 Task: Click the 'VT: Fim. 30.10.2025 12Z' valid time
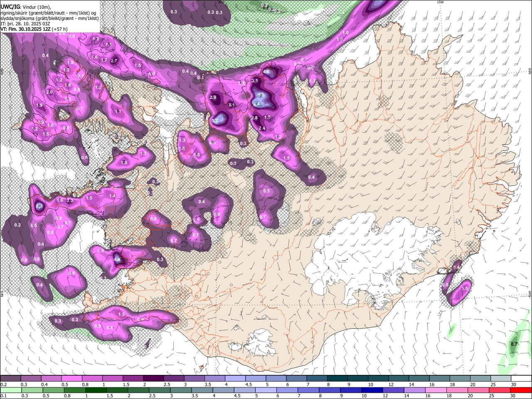click(x=25, y=29)
